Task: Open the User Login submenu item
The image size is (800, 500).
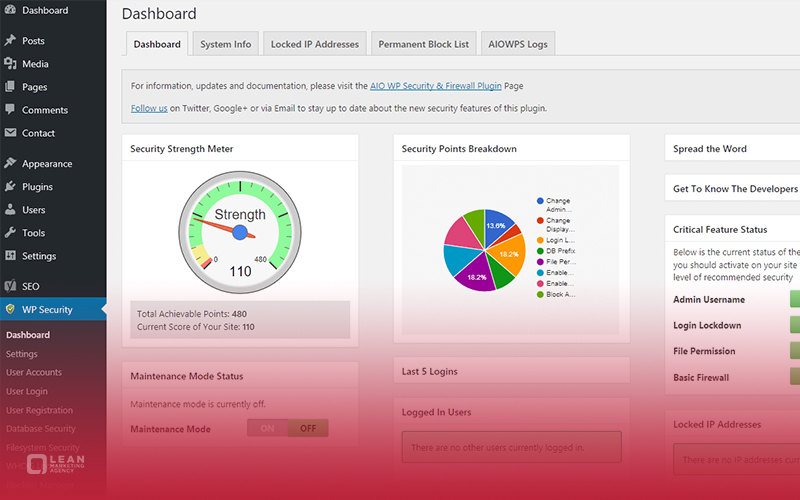Action: click(x=27, y=391)
